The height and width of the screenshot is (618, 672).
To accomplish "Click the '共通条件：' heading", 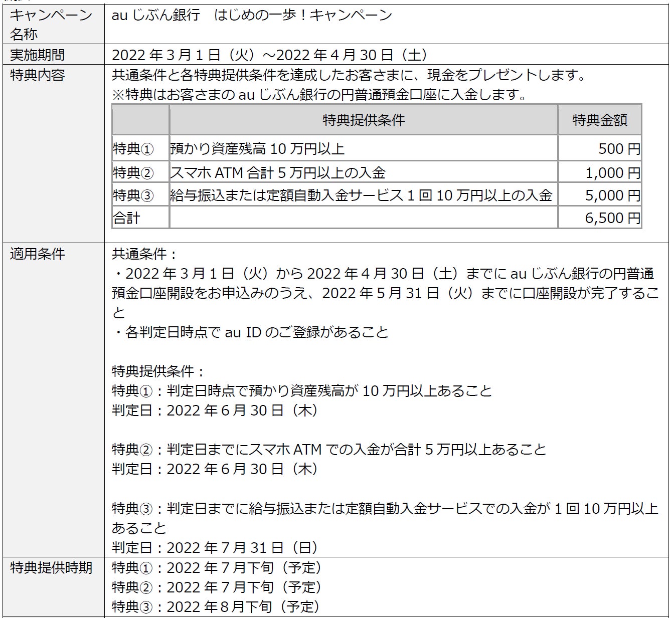I will tap(144, 254).
